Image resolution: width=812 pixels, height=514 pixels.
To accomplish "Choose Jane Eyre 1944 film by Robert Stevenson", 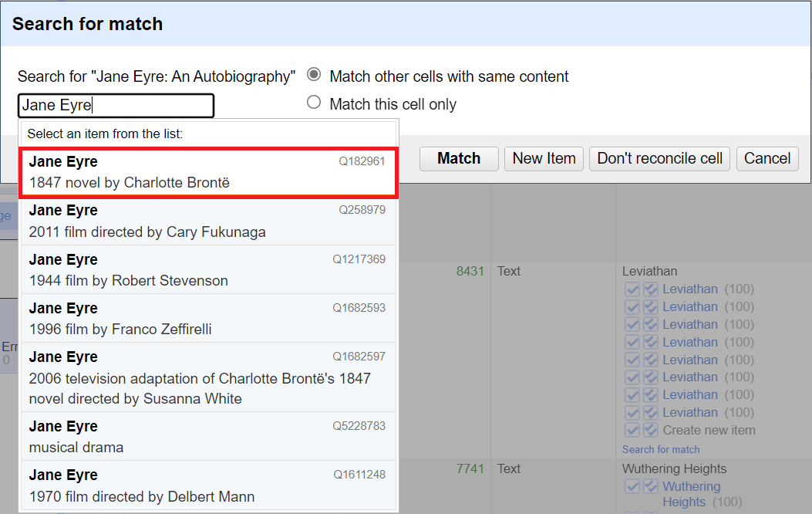I will (x=207, y=269).
